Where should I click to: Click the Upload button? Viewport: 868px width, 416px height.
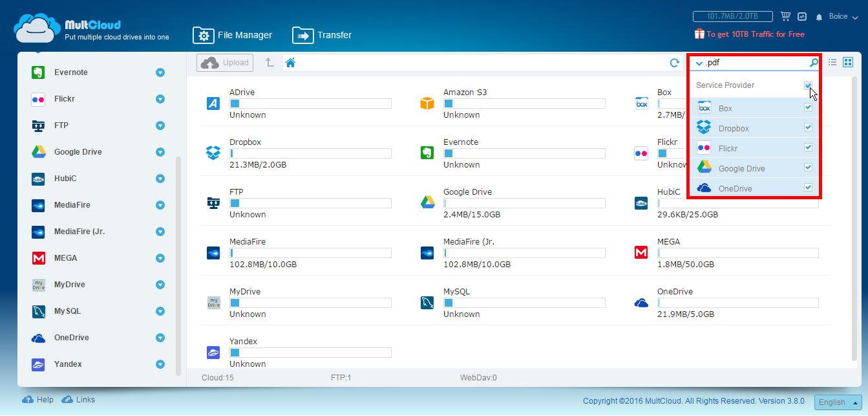225,63
